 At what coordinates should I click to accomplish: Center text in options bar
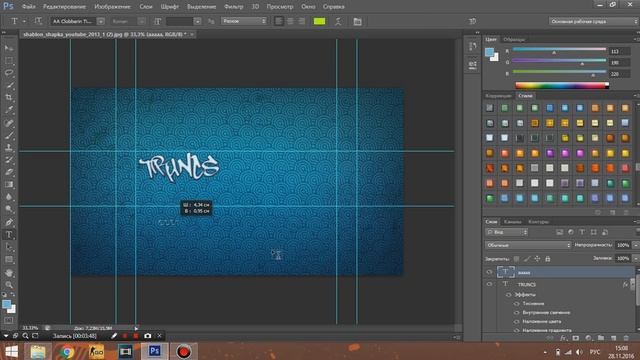click(x=290, y=21)
